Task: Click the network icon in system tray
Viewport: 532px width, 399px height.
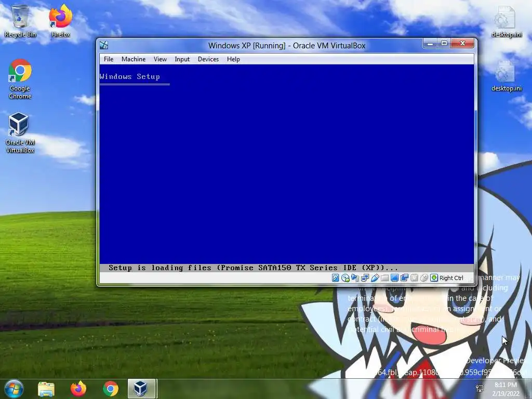Action: pos(480,389)
